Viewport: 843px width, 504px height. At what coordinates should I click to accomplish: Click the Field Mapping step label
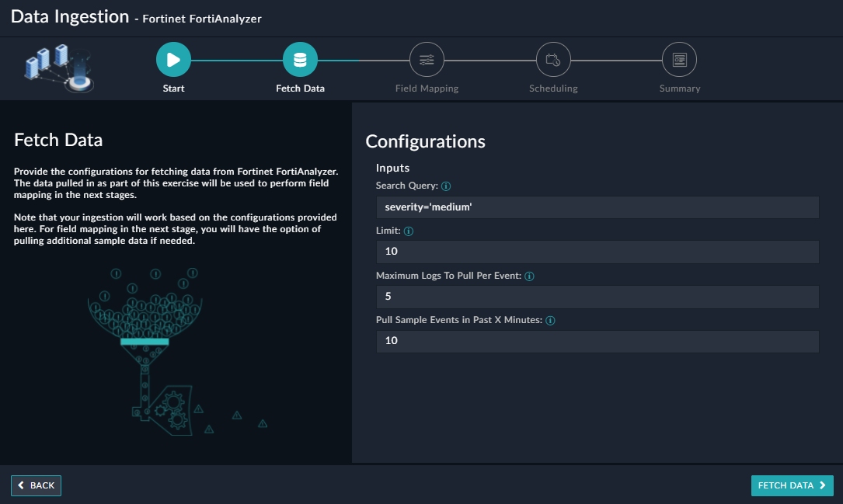point(427,89)
